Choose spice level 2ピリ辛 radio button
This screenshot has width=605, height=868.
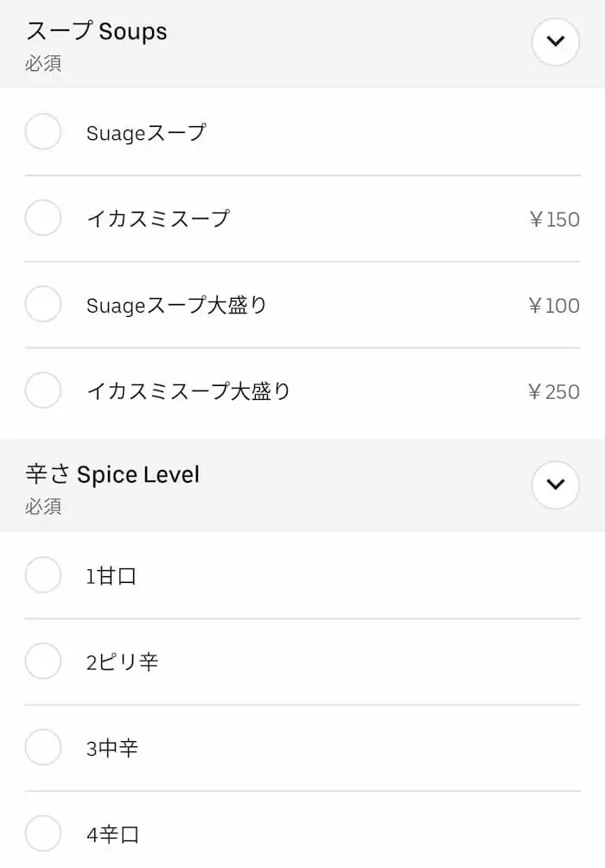[43, 662]
